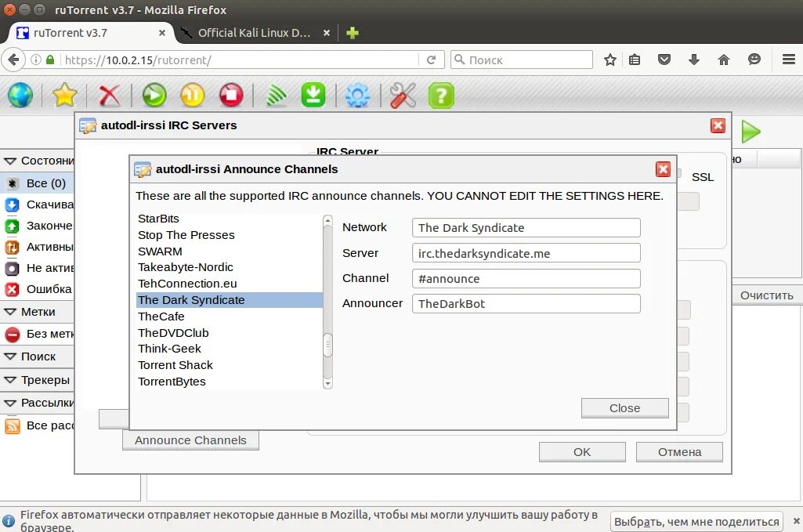Click the green Start torrent icon

click(x=154, y=96)
